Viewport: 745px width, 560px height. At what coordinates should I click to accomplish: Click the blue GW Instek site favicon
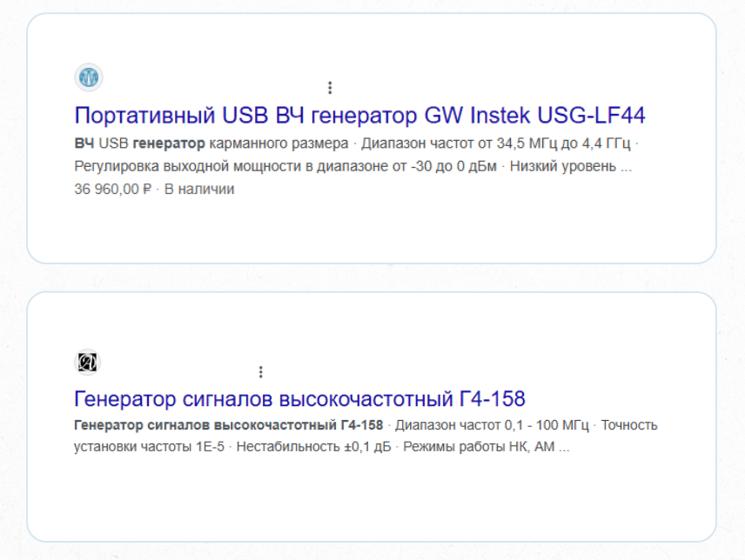pos(89,77)
